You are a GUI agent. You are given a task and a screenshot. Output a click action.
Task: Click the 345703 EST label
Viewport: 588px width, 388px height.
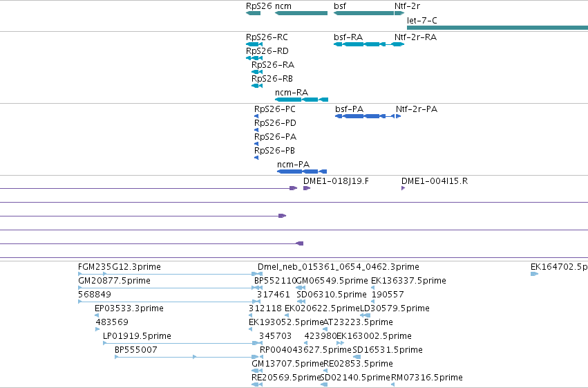(x=275, y=336)
